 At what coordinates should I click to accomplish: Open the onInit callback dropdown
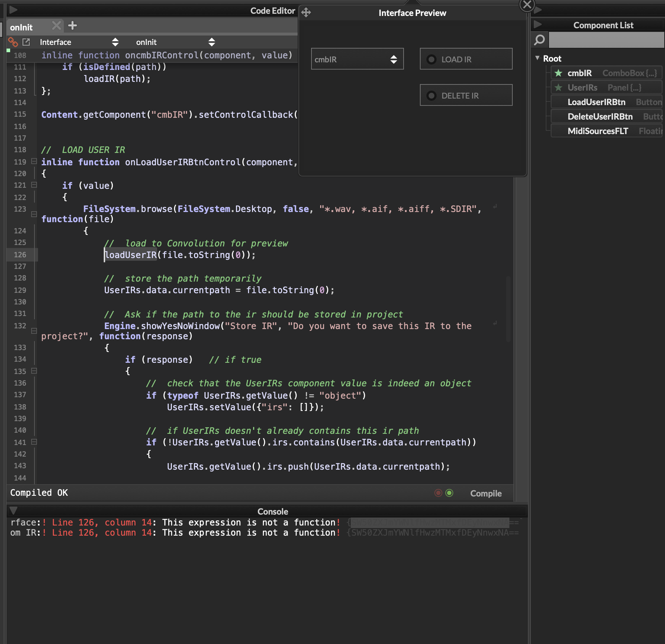pyautogui.click(x=175, y=42)
